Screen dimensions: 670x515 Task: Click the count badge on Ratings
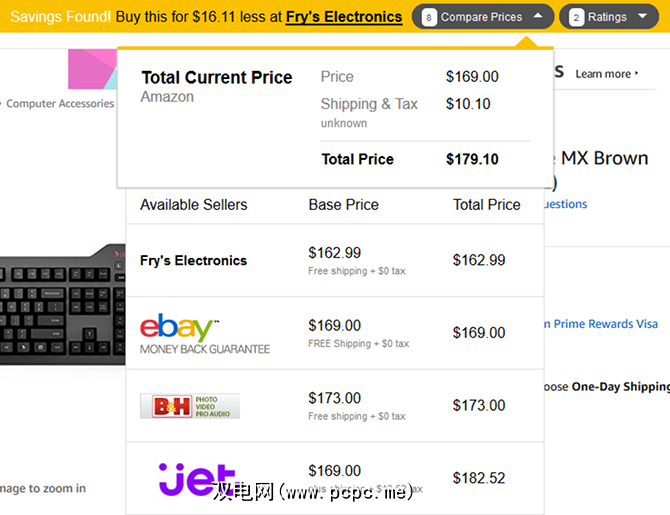coord(576,17)
